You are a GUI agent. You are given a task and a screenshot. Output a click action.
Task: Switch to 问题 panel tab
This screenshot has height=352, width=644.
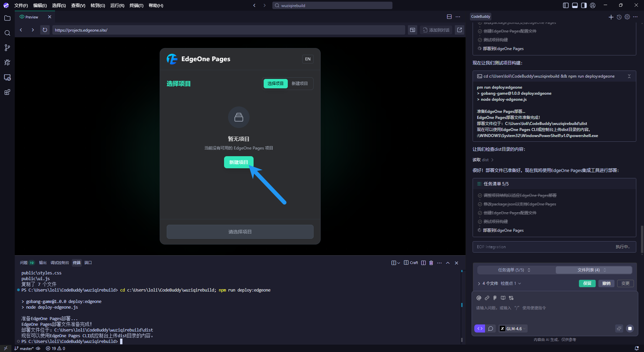pos(24,263)
